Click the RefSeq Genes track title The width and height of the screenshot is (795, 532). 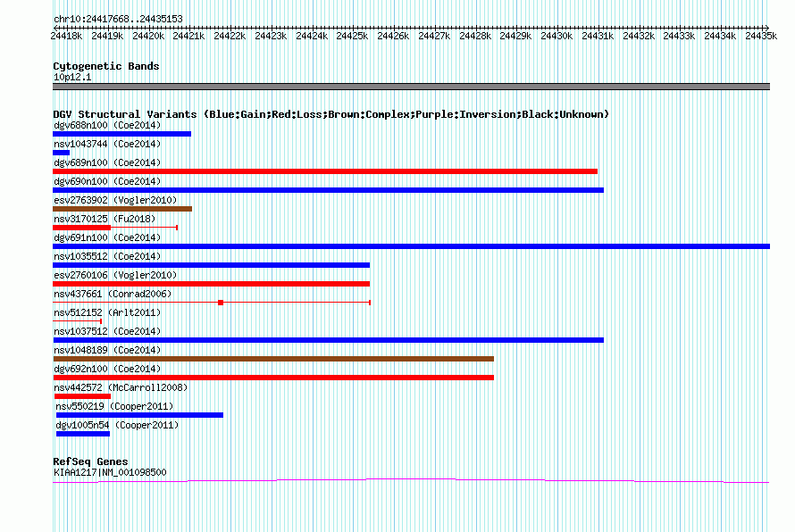coord(90,461)
